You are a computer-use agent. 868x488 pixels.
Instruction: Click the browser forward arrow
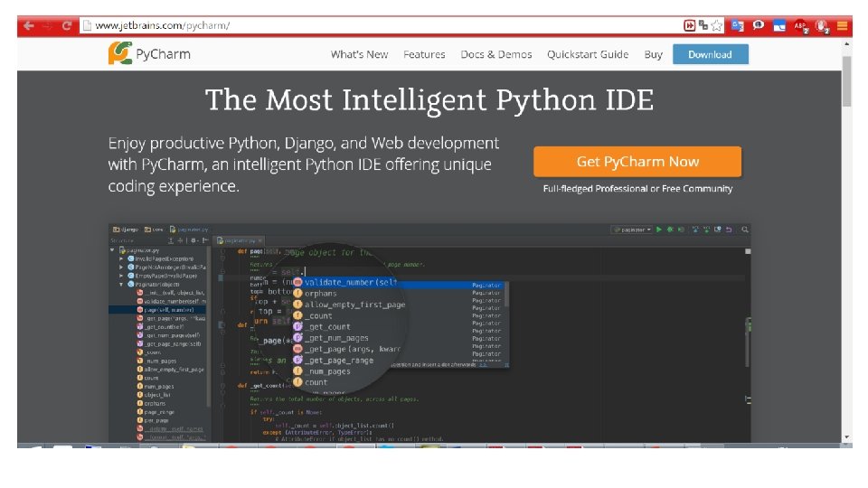pos(48,25)
